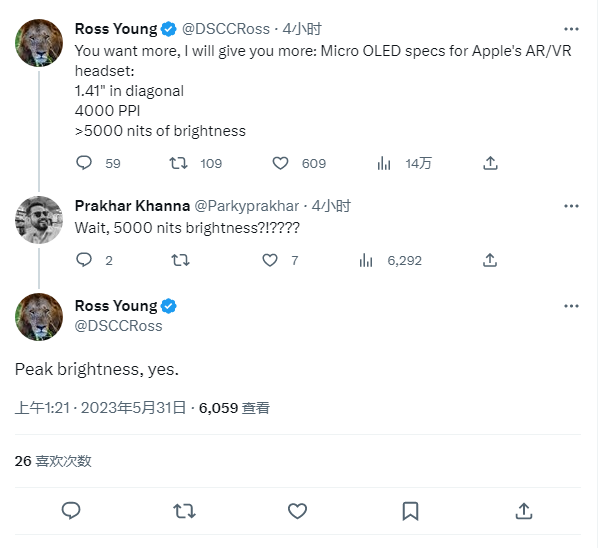
Task: Reply to Ross Young's first tweet
Action: (84, 163)
